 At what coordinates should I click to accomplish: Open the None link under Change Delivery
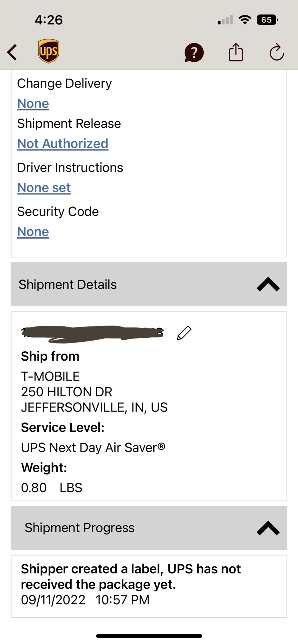pos(33,104)
